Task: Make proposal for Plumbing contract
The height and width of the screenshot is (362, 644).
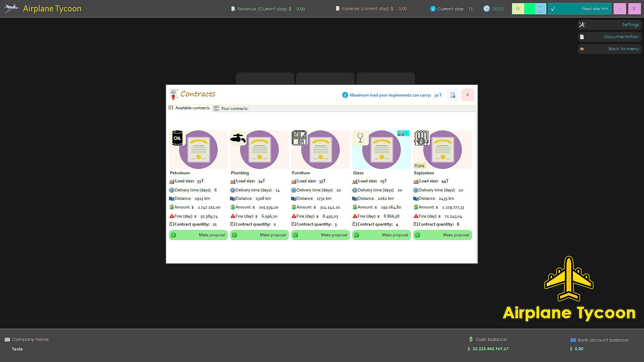Action: click(259, 235)
